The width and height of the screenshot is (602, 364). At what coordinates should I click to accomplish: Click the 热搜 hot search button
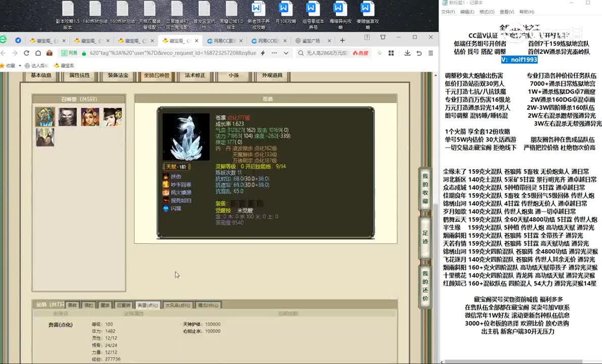pos(361,53)
